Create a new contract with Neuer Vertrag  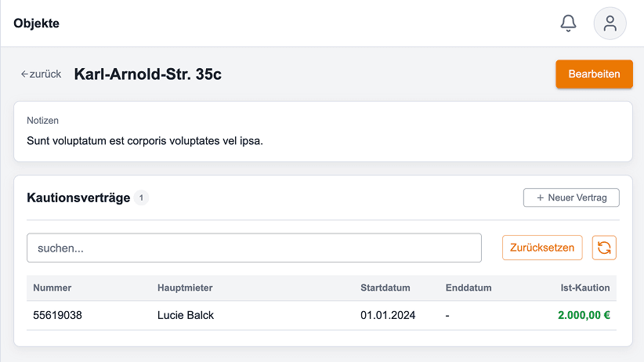[571, 197]
